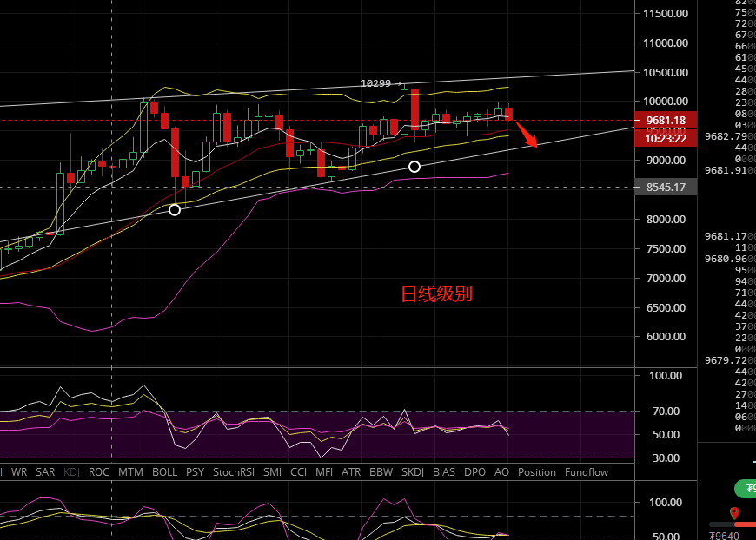This screenshot has width=756, height=540.
Task: Select the KDJ indicator tab
Action: (71, 472)
